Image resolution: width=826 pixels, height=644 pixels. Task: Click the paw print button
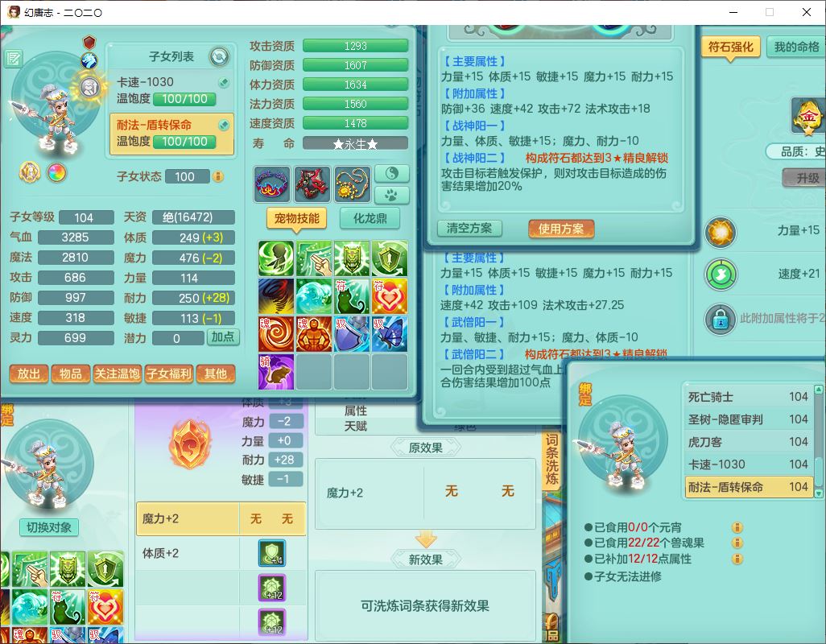pyautogui.click(x=391, y=196)
